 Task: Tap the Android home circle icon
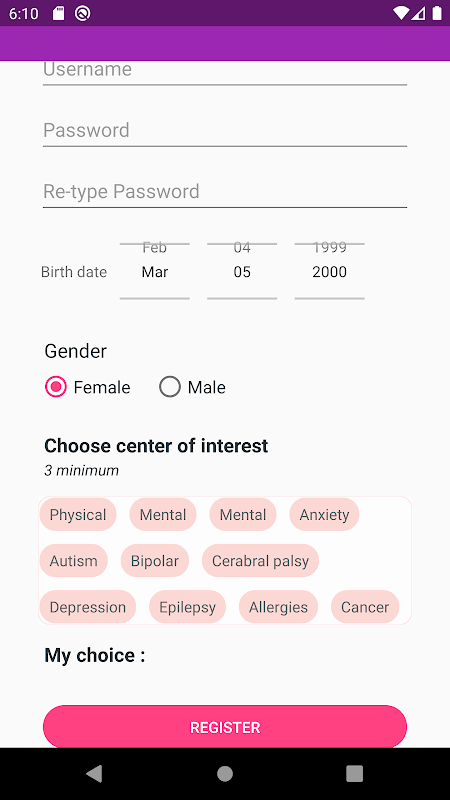tap(224, 773)
